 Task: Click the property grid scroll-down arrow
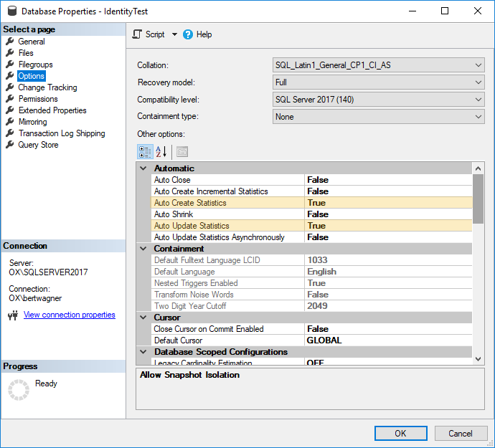click(x=478, y=358)
